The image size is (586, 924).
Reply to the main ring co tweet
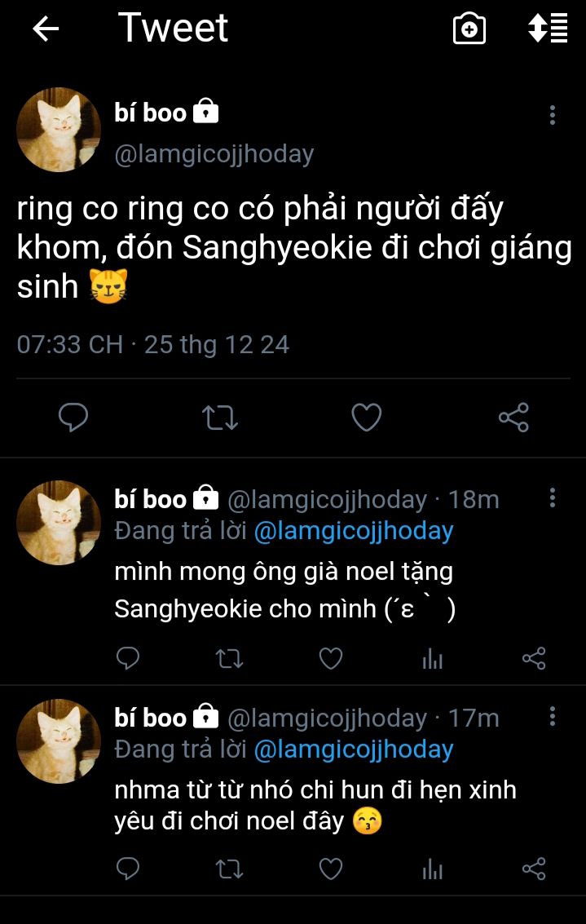click(x=73, y=418)
